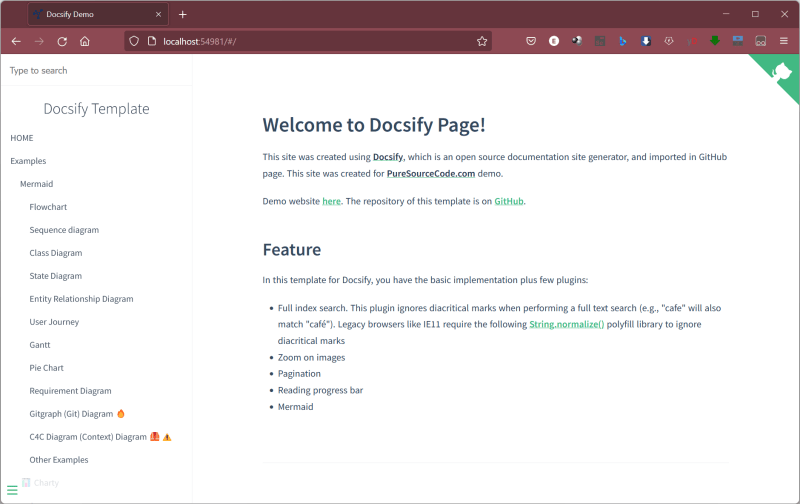Open the browser home page
The height and width of the screenshot is (504, 800).
85,41
